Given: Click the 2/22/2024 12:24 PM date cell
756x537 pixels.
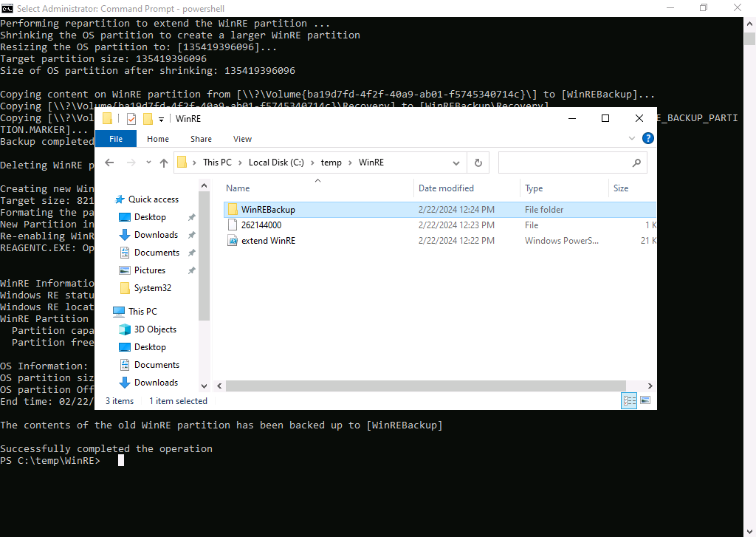Looking at the screenshot, I should [456, 210].
